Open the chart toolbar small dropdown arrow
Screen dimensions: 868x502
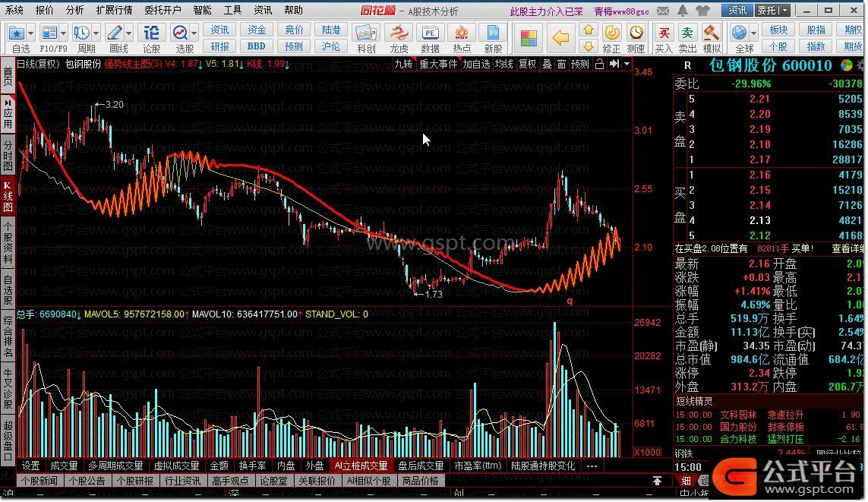point(627,65)
